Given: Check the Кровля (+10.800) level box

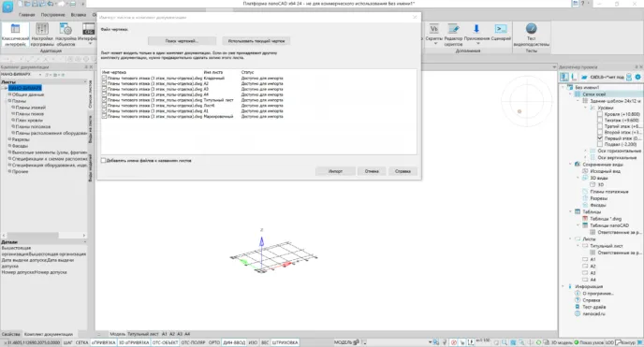Looking at the screenshot, I should tap(600, 114).
